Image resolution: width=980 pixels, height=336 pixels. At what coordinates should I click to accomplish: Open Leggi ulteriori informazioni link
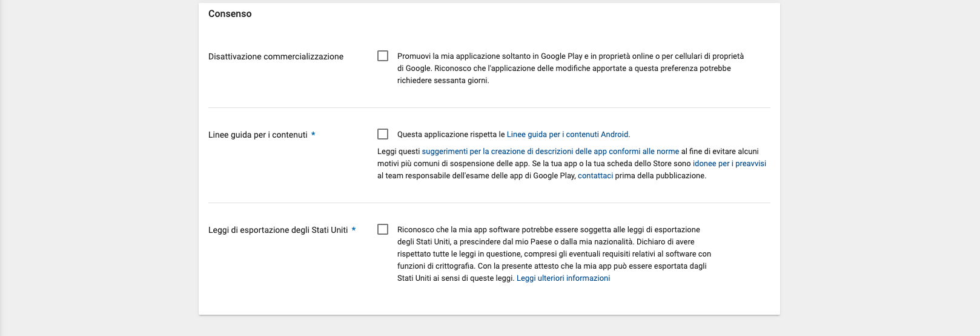pos(563,278)
